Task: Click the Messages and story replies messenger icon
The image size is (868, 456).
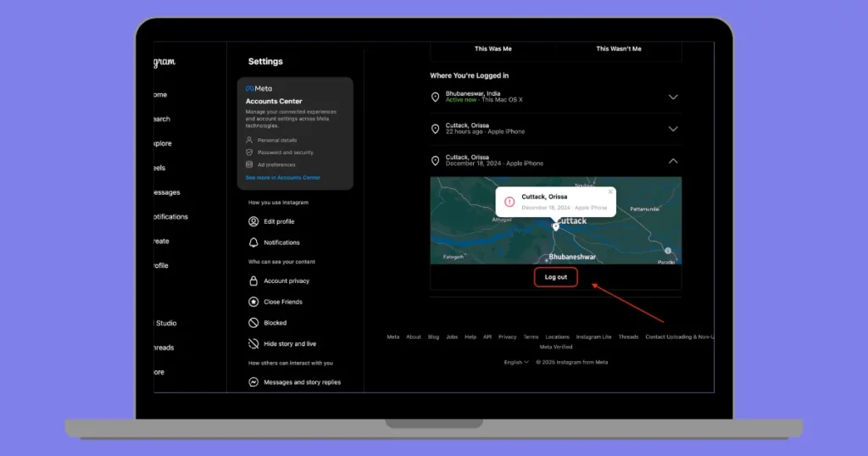Action: 253,382
